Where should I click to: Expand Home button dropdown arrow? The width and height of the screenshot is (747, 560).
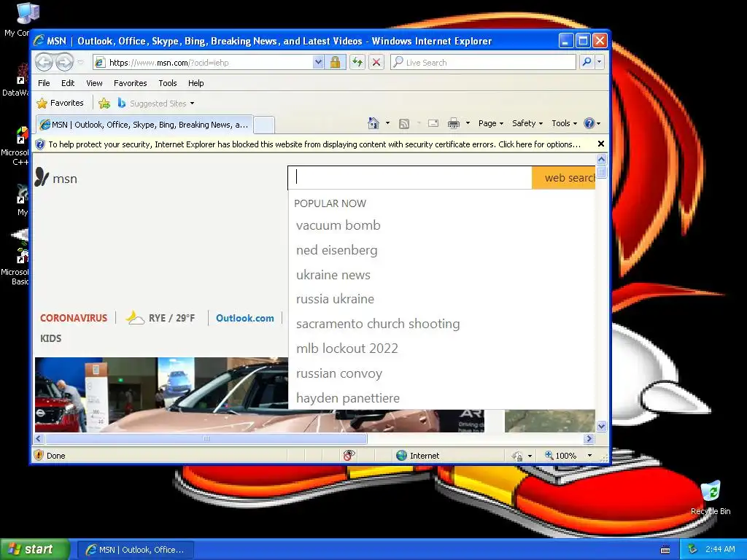click(387, 123)
